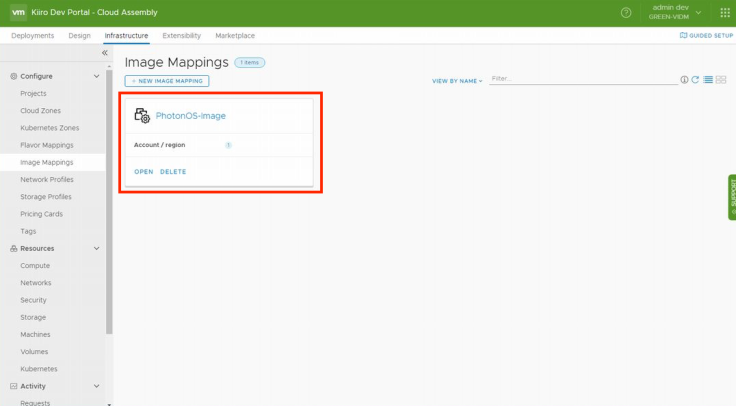
Task: Open Network Profiles in the sidebar
Action: (x=47, y=179)
